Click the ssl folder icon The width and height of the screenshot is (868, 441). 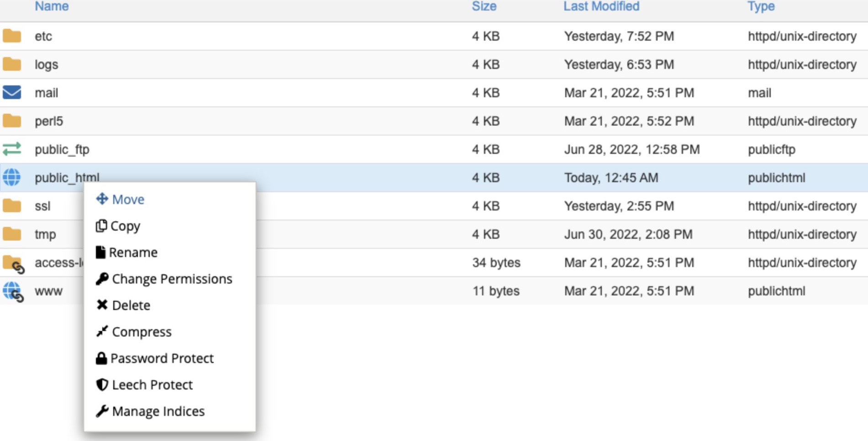coord(12,206)
